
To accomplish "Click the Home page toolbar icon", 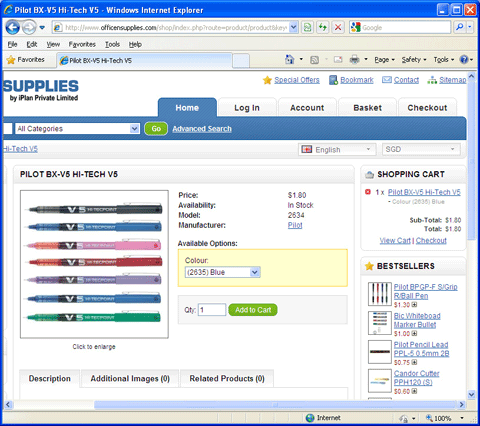I will pyautogui.click(x=290, y=60).
